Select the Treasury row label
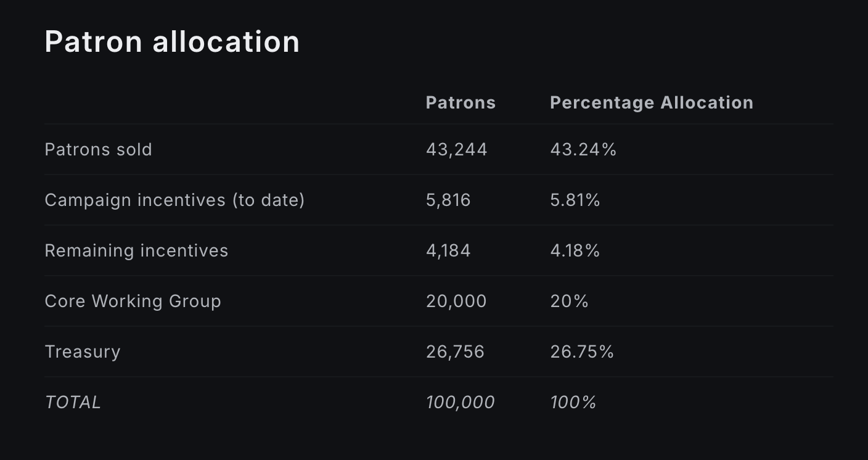The width and height of the screenshot is (868, 460). pyautogui.click(x=82, y=351)
